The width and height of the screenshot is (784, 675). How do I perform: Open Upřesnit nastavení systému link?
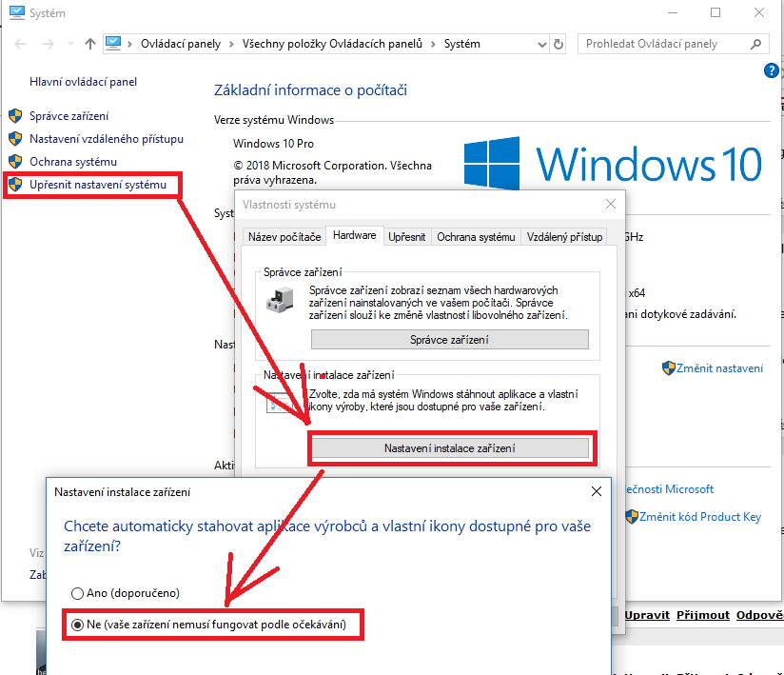point(98,185)
